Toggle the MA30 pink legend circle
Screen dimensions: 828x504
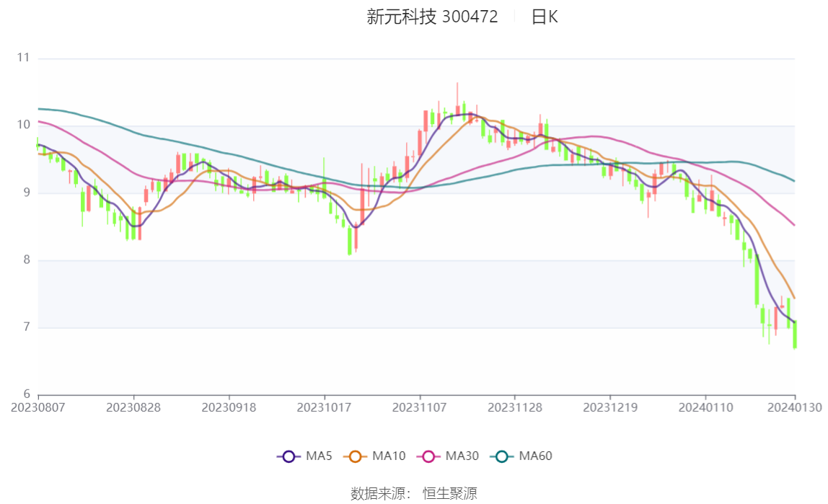coord(428,456)
